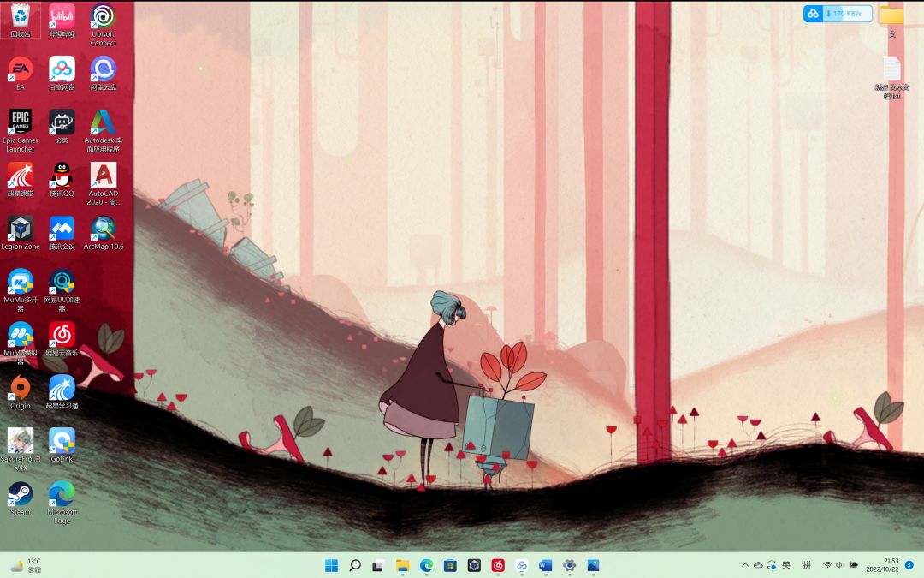Switch to NetEase Cloud Music in taskbar
The width and height of the screenshot is (924, 578).
(x=498, y=566)
